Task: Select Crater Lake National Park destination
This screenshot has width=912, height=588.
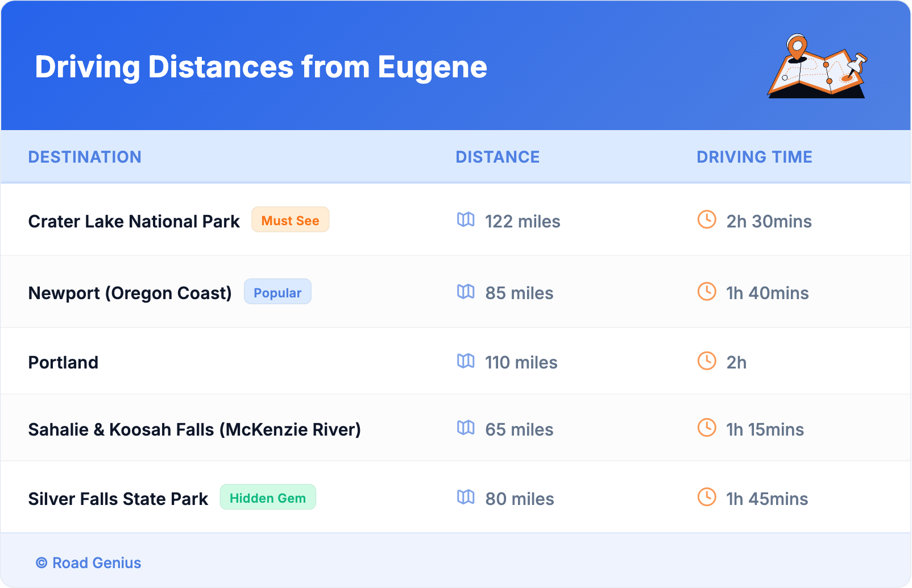Action: tap(134, 221)
